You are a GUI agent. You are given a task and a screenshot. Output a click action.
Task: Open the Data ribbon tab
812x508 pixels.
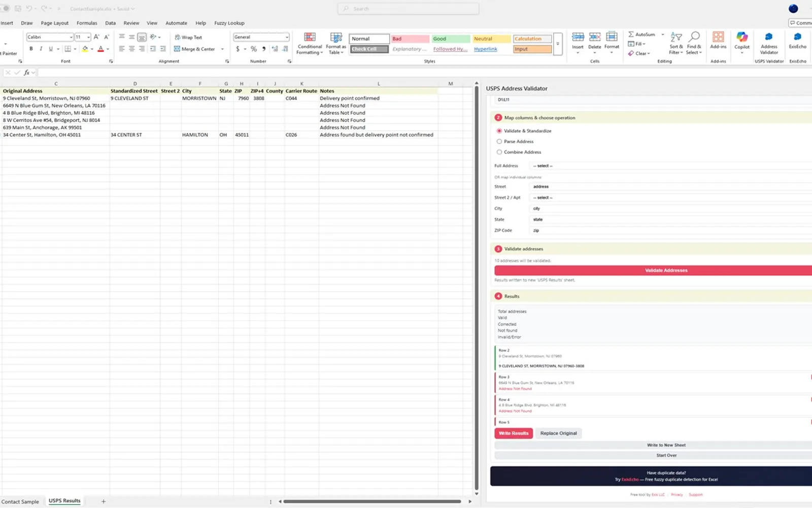tap(110, 23)
